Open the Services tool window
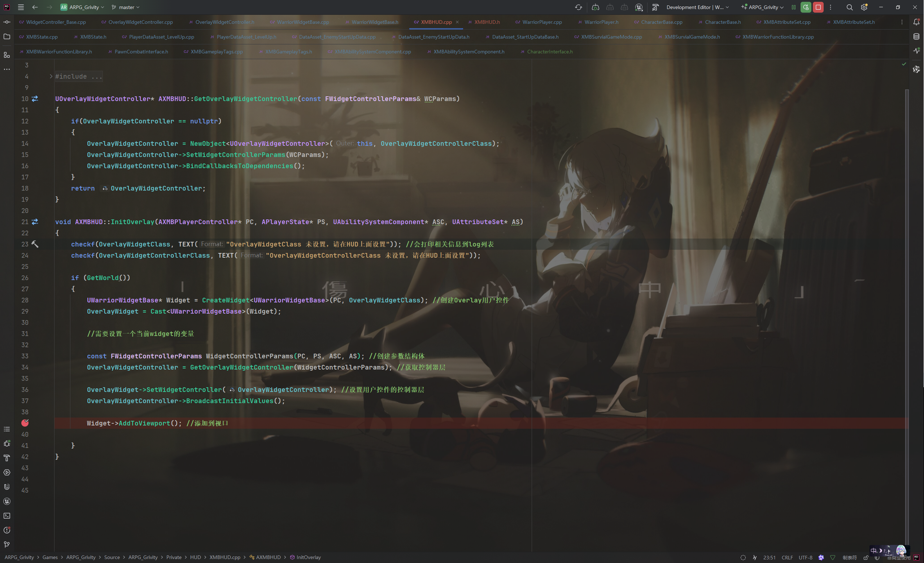 (x=7, y=472)
